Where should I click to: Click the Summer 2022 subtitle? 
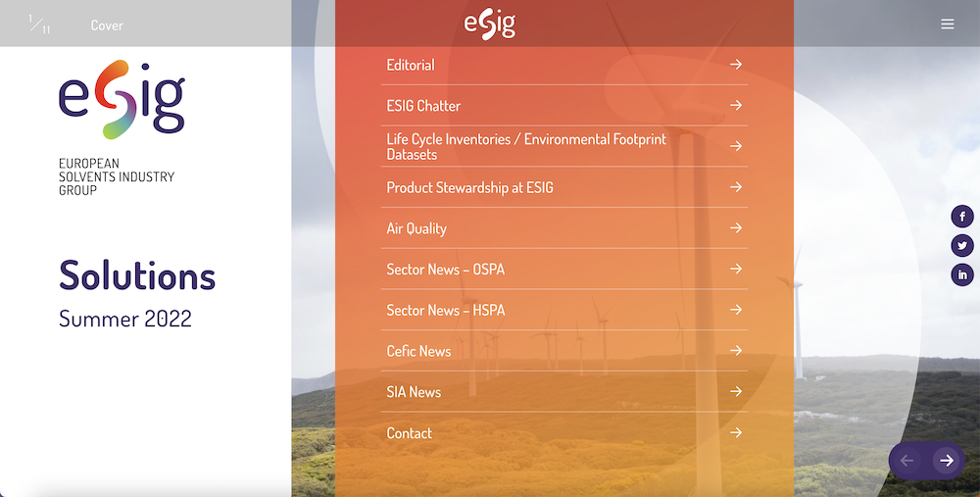pyautogui.click(x=125, y=319)
